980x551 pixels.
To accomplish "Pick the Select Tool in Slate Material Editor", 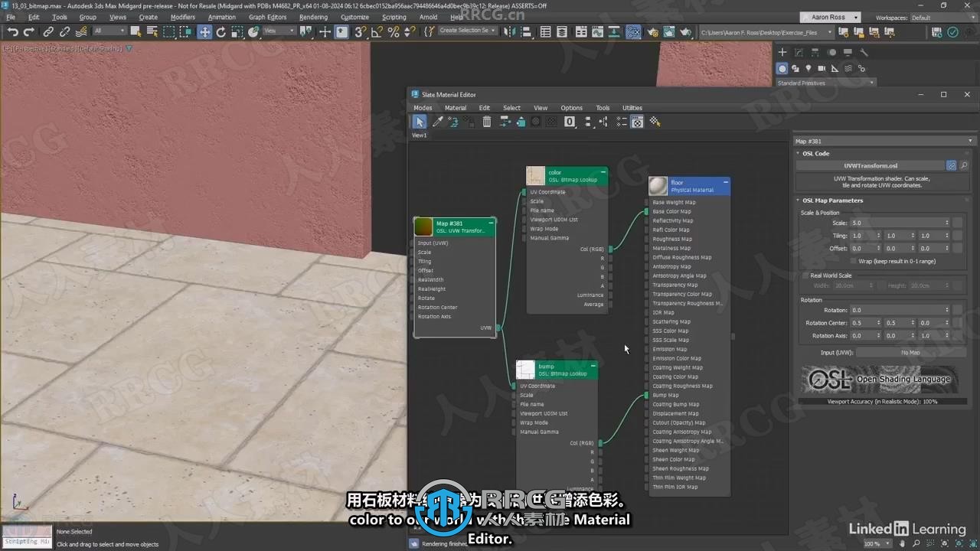I will pyautogui.click(x=420, y=122).
